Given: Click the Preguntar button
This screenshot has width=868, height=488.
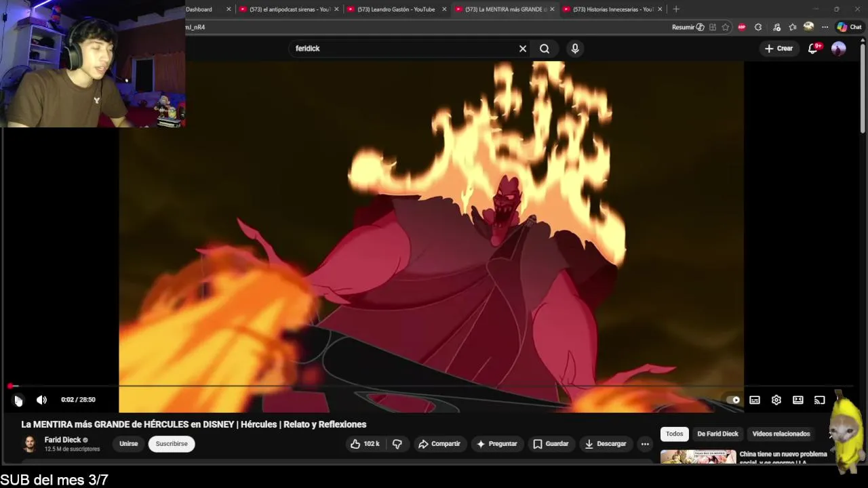Looking at the screenshot, I should coord(497,444).
